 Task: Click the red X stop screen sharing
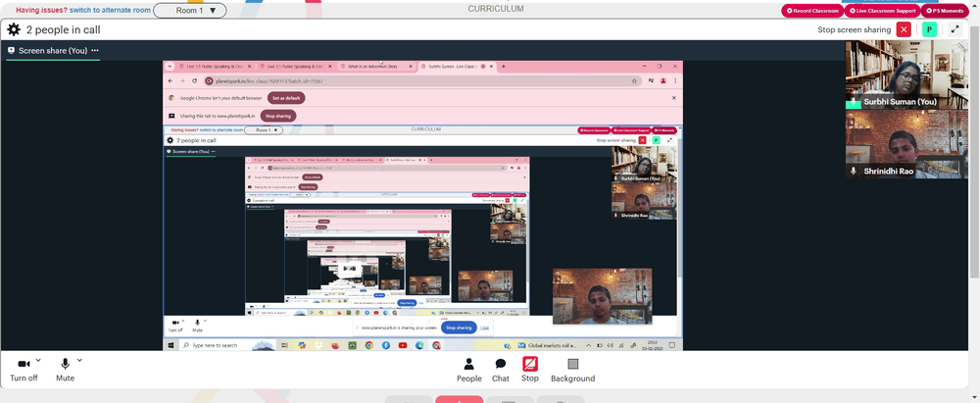coord(904,29)
